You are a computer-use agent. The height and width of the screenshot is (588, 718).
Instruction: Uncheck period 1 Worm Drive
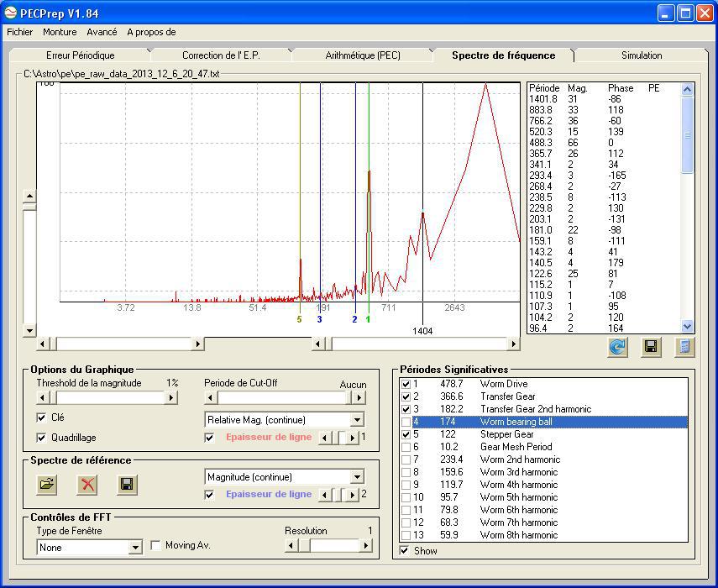pos(406,384)
